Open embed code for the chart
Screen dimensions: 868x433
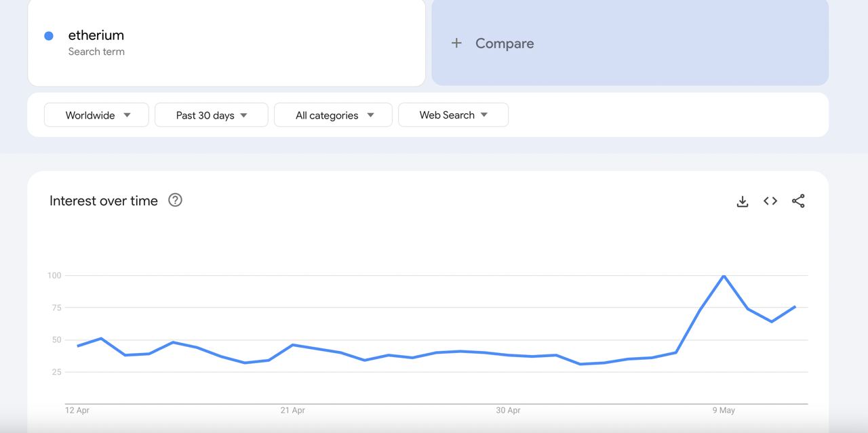point(770,201)
